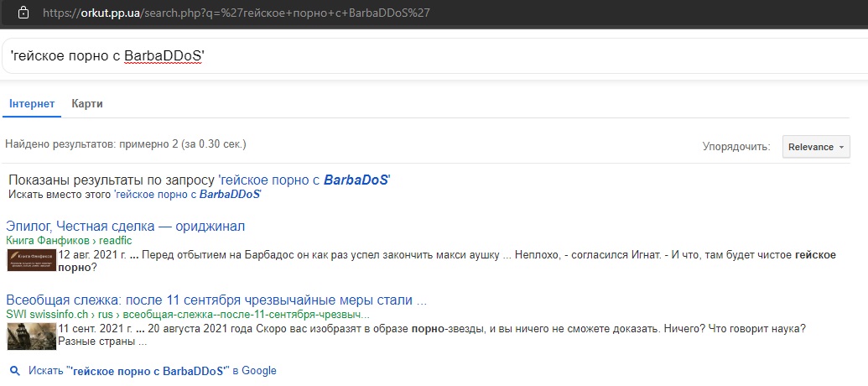Click the corrected query link with BarbaDoS

[x=304, y=180]
